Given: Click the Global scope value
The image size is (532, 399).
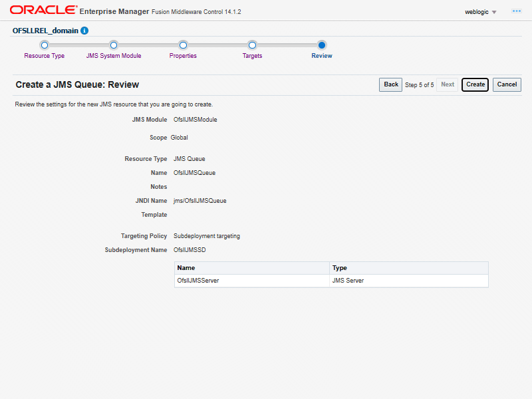Looking at the screenshot, I should [x=179, y=138].
